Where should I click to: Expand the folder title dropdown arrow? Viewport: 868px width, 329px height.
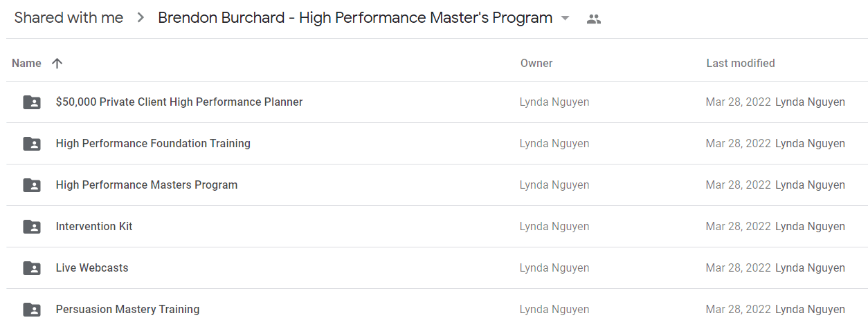tap(565, 19)
